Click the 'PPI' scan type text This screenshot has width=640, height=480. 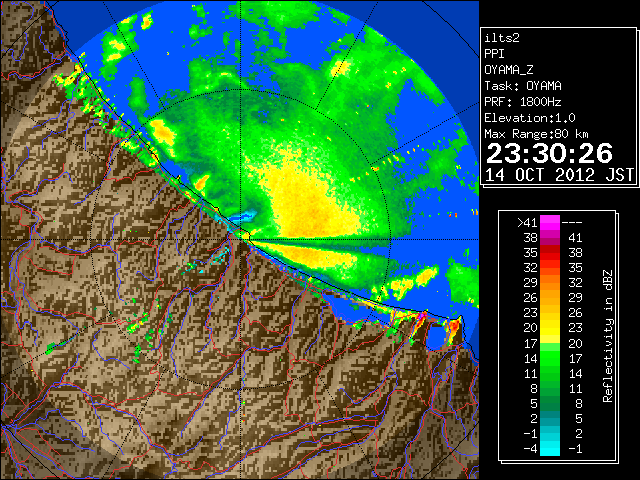point(494,54)
